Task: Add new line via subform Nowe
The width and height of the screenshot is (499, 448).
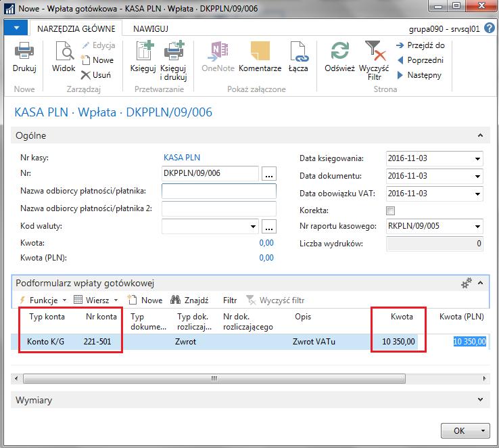Action: [x=145, y=300]
